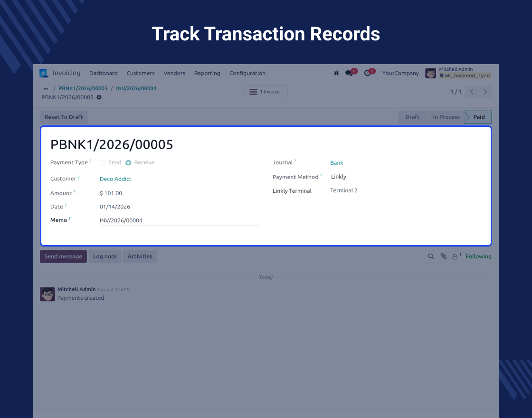Open the Bank journal link
Image resolution: width=532 pixels, height=418 pixels.
(x=337, y=163)
